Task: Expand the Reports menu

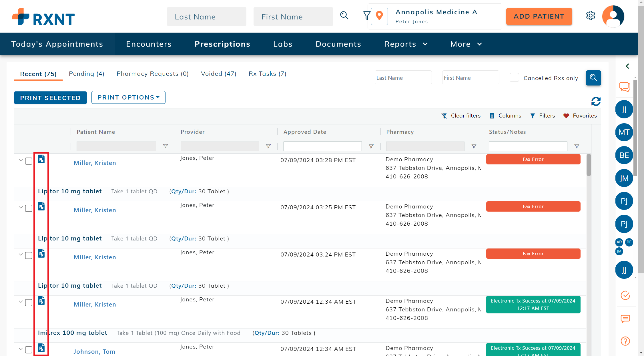Action: coord(406,44)
